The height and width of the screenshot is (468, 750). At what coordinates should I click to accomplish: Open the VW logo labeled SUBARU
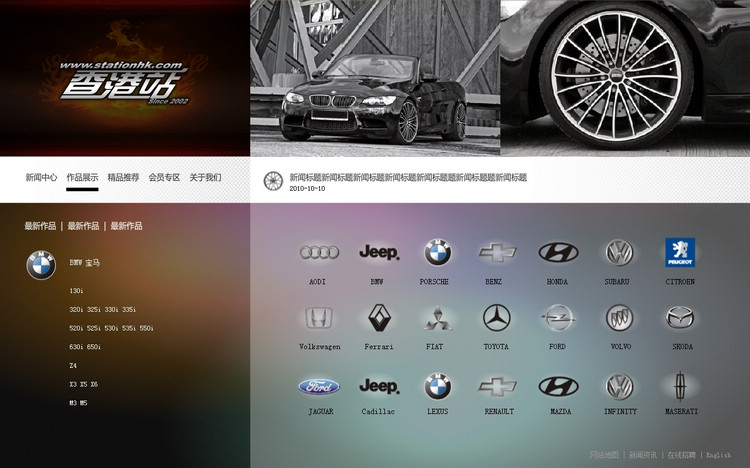tap(619, 252)
